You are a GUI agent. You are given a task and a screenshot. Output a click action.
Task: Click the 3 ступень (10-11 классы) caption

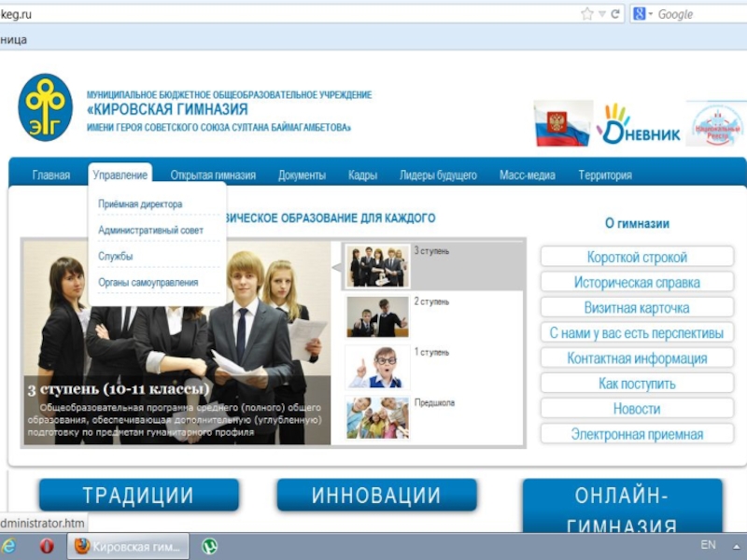[x=119, y=389]
